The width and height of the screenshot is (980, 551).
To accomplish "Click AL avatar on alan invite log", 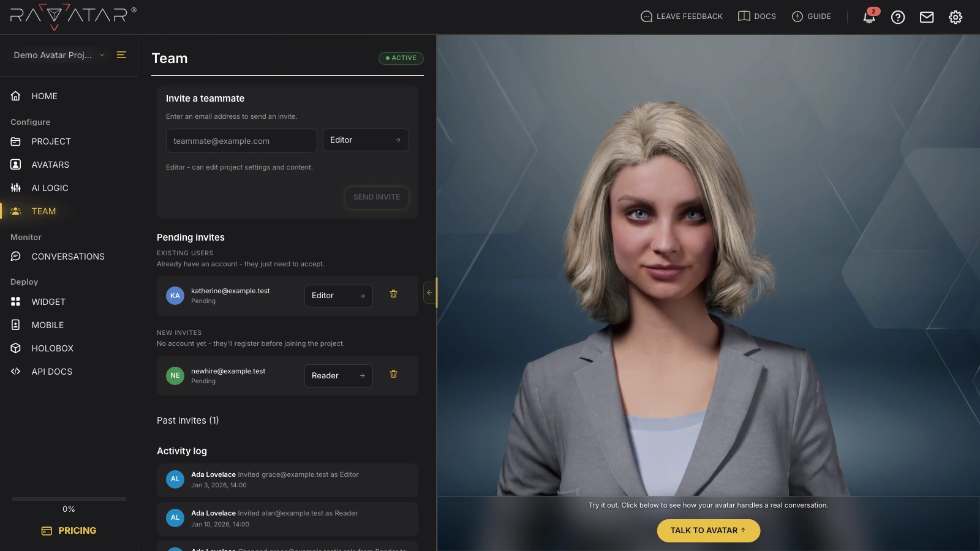I will [x=175, y=518].
